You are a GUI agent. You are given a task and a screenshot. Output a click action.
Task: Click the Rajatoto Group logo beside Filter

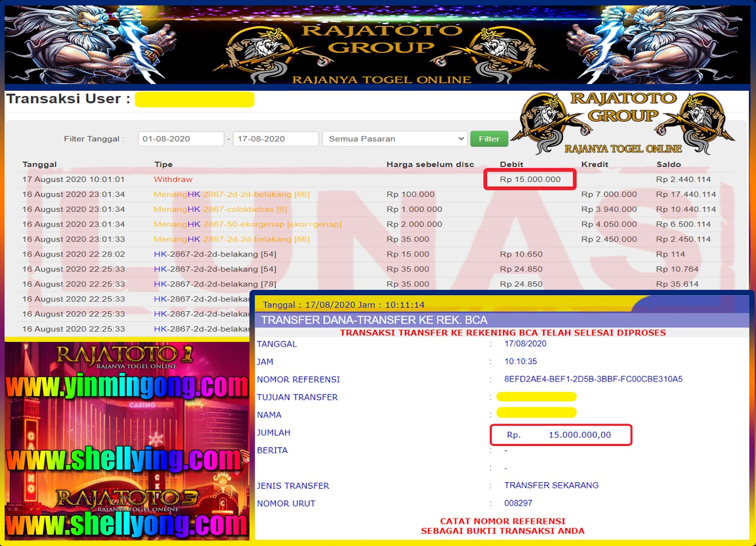623,123
